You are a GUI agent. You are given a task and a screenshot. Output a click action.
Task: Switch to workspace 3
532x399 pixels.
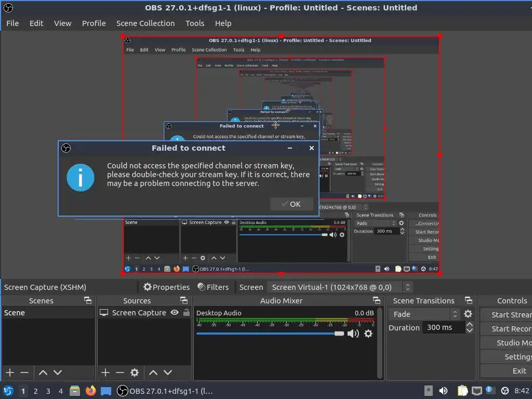(x=48, y=391)
